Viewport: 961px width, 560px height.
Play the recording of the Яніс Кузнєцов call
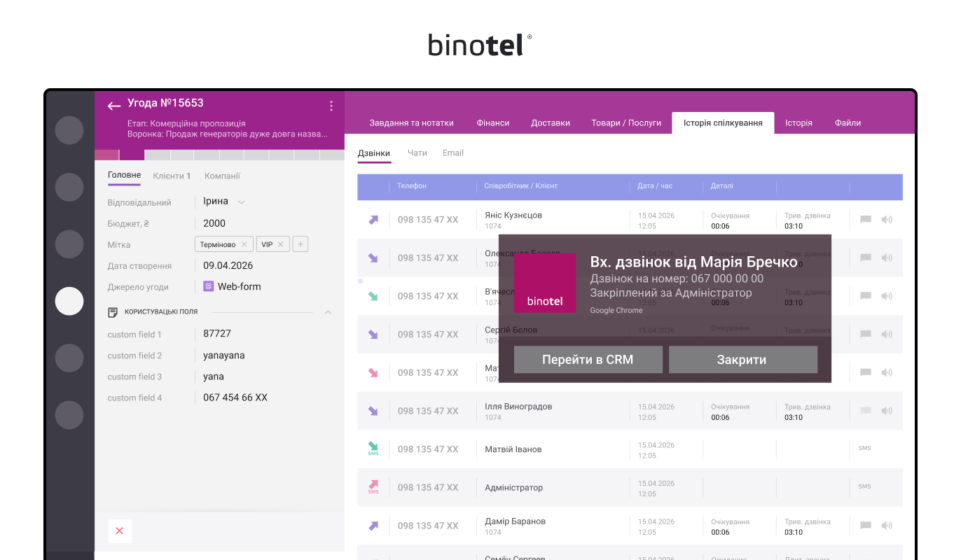887,220
